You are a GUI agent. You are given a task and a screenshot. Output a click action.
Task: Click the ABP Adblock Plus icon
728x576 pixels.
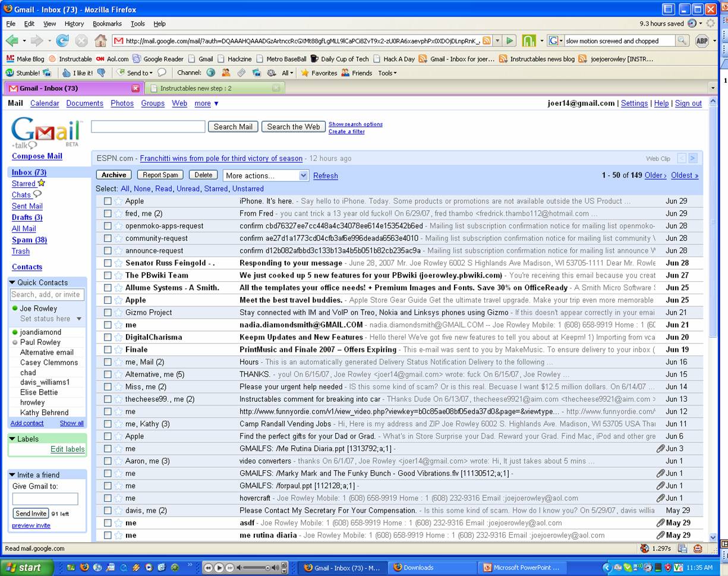click(x=701, y=40)
